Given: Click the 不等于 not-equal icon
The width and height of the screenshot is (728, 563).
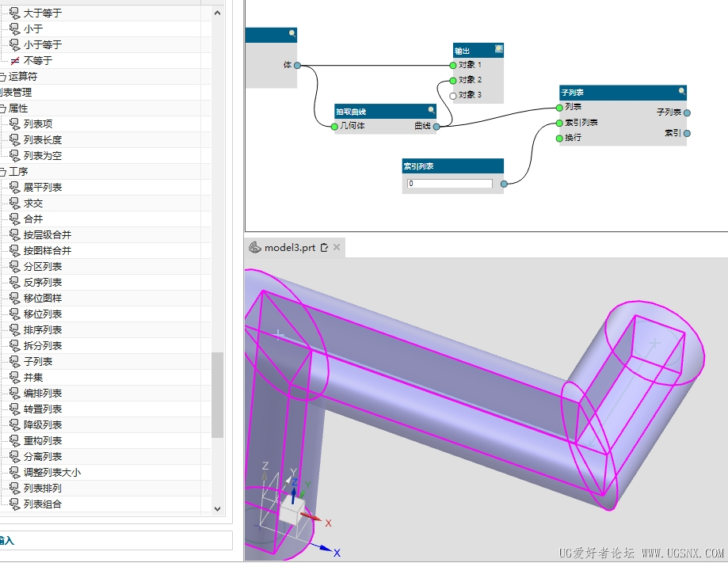Looking at the screenshot, I should (15, 61).
